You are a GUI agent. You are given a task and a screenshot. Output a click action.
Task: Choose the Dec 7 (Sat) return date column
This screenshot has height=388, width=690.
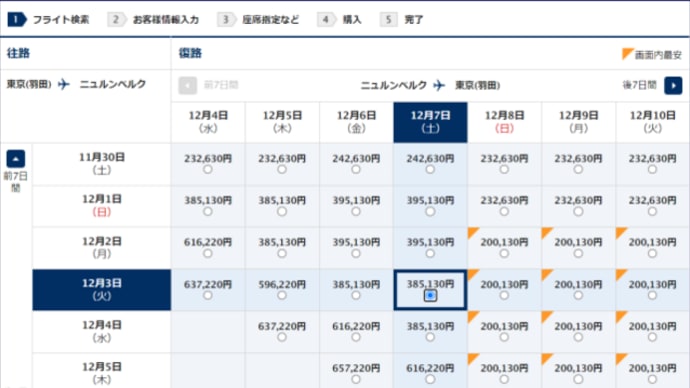tap(430, 122)
